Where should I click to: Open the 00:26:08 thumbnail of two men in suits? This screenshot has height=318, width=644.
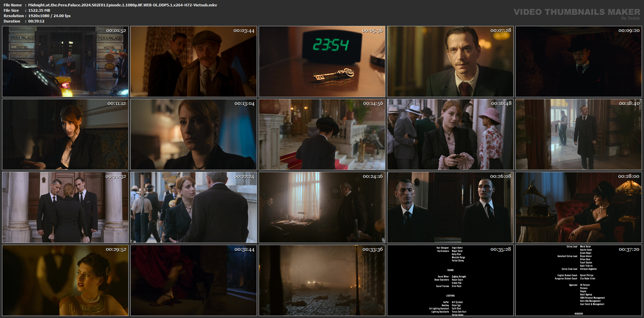[x=450, y=207]
